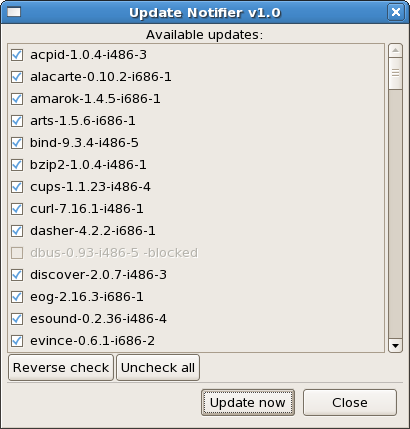Click Uncheck all button
The image size is (410, 429).
click(158, 368)
